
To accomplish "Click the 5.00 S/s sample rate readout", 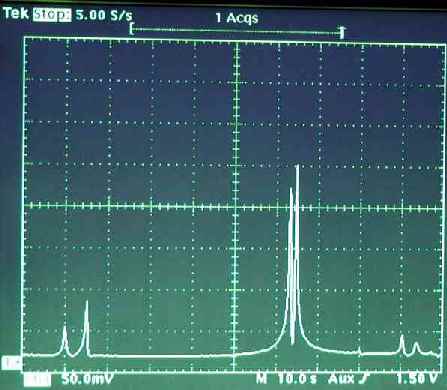I will pyautogui.click(x=104, y=15).
